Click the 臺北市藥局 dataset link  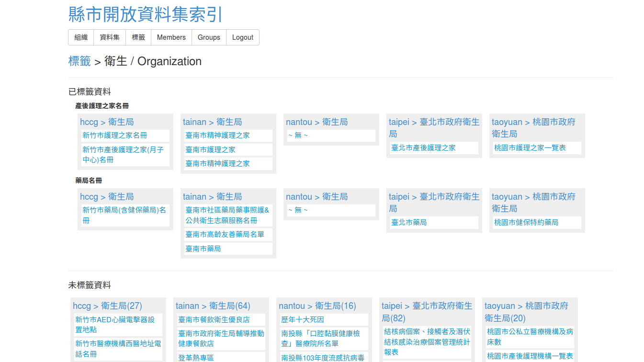[x=409, y=223]
